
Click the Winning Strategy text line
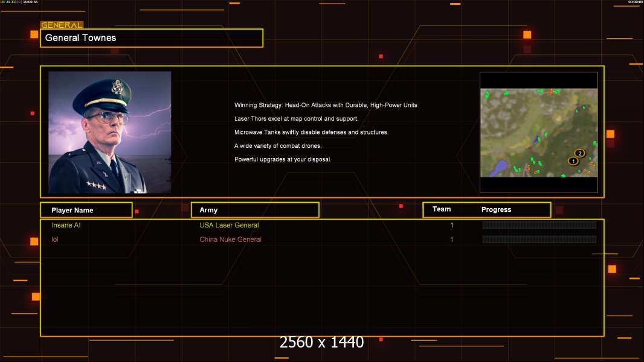326,105
